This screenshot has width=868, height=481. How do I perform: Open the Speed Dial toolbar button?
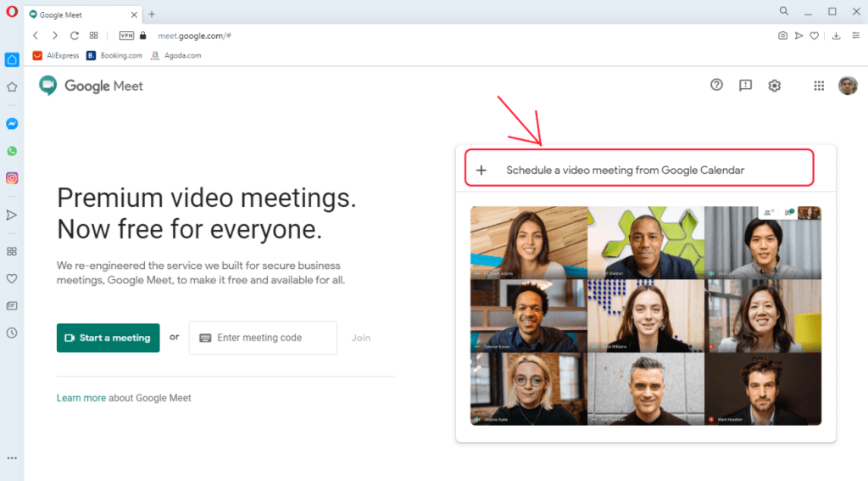[93, 36]
